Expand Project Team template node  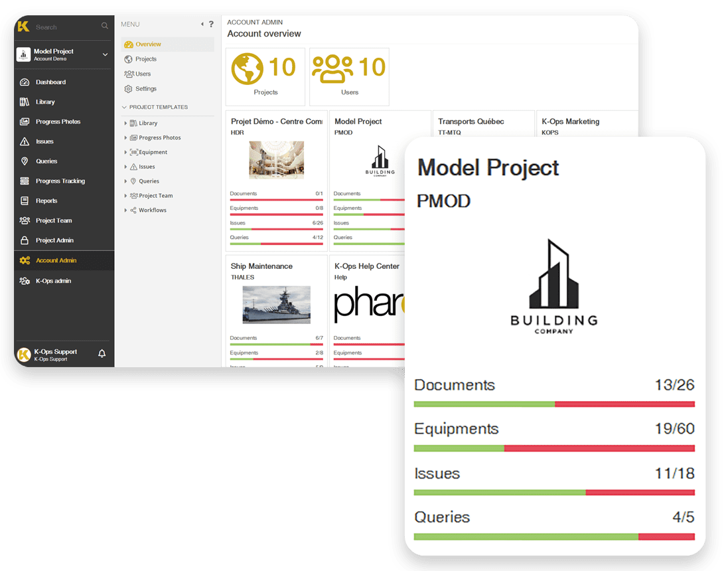125,196
